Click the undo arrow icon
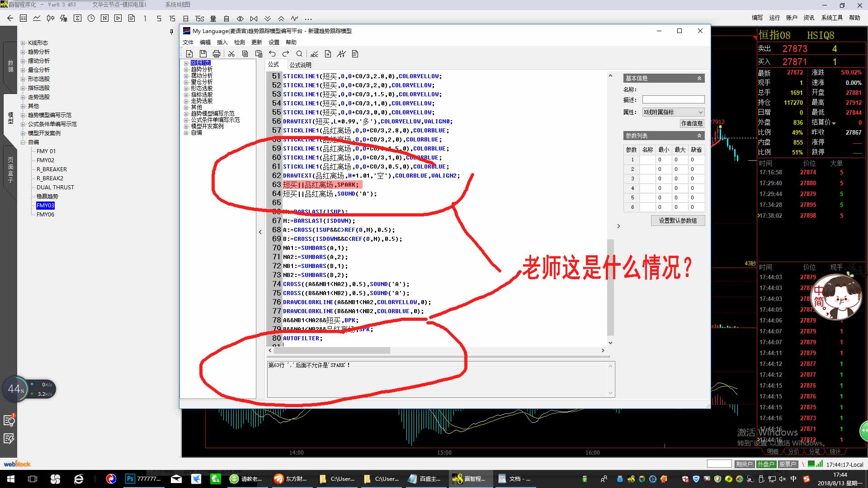868x488 pixels. [x=272, y=54]
